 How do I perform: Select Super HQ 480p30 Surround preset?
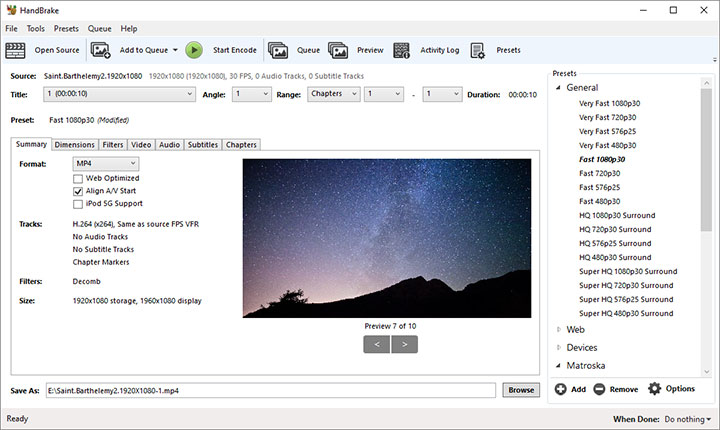[x=626, y=313]
